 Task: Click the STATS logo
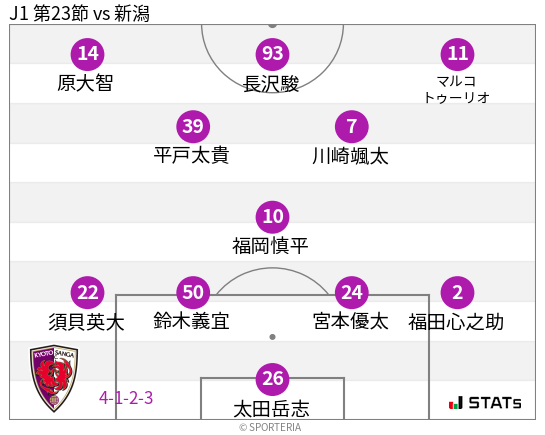tap(485, 403)
